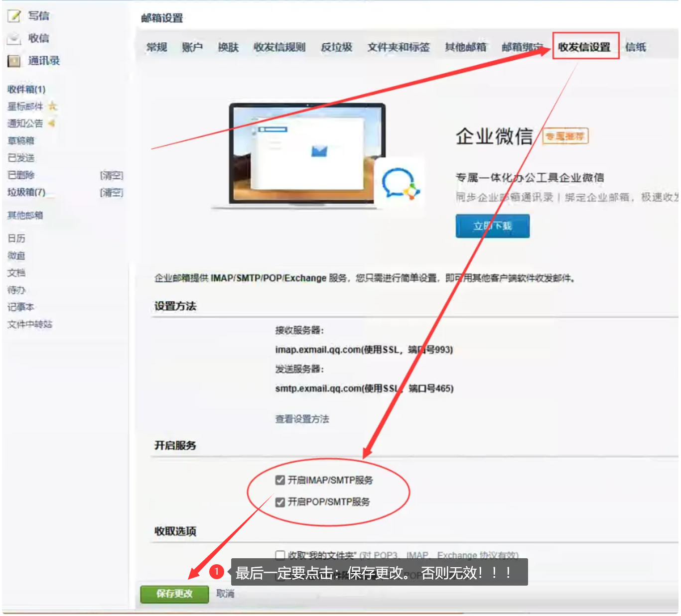Check the 收取"我的文件夹" checkbox
The width and height of the screenshot is (681, 616).
tap(280, 555)
